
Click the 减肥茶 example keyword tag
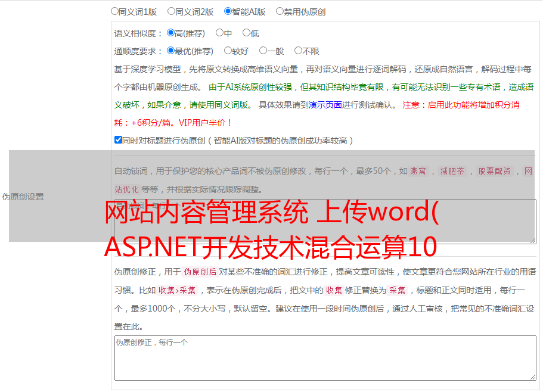click(452, 171)
